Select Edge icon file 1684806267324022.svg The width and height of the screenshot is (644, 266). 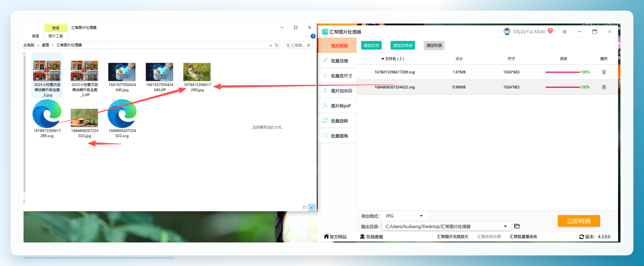pyautogui.click(x=122, y=119)
